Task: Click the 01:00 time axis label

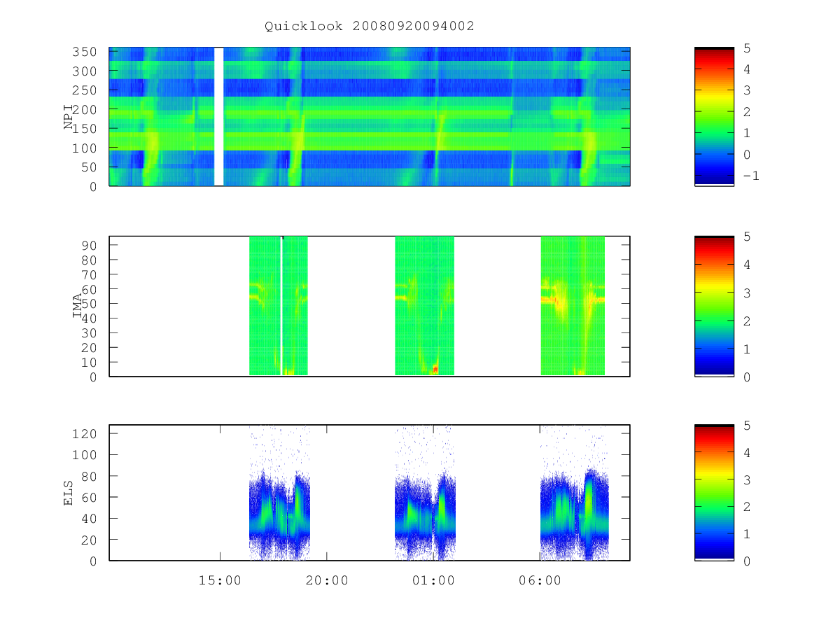Action: (x=433, y=580)
